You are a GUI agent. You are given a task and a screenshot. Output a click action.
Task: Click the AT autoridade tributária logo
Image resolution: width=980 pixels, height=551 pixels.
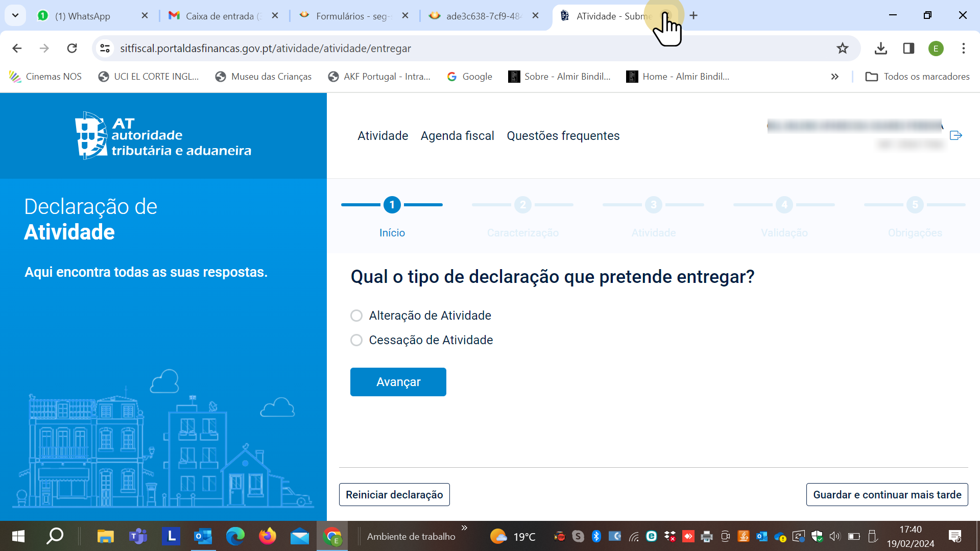pos(163,136)
